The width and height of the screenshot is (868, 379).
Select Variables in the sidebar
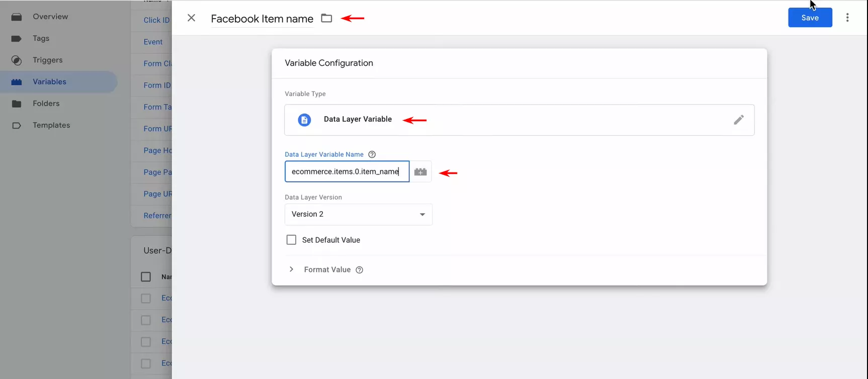click(x=49, y=81)
